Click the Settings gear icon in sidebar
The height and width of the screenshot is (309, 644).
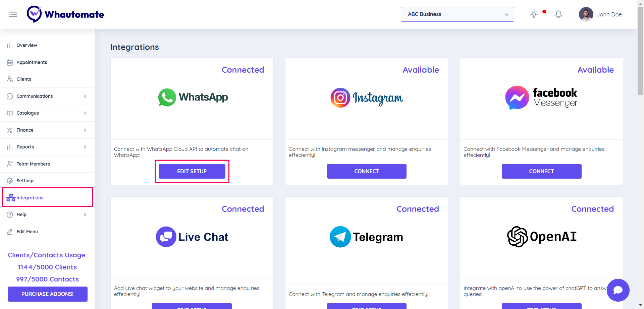click(x=10, y=181)
